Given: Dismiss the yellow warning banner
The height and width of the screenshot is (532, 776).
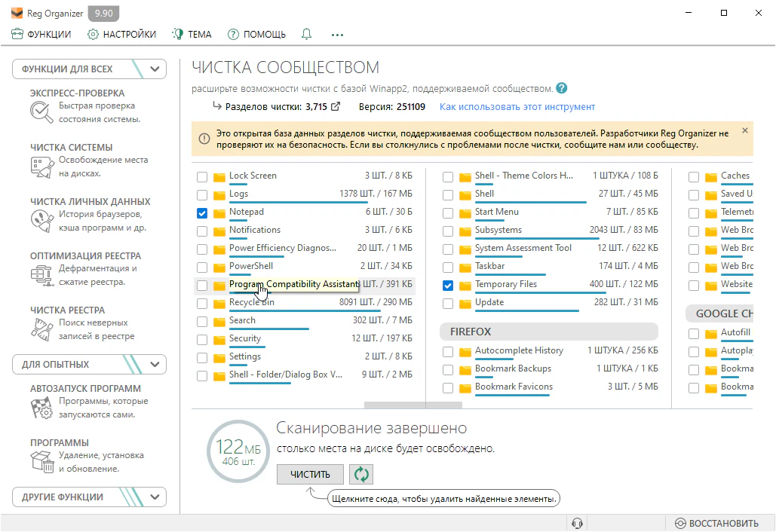Looking at the screenshot, I should point(745,130).
